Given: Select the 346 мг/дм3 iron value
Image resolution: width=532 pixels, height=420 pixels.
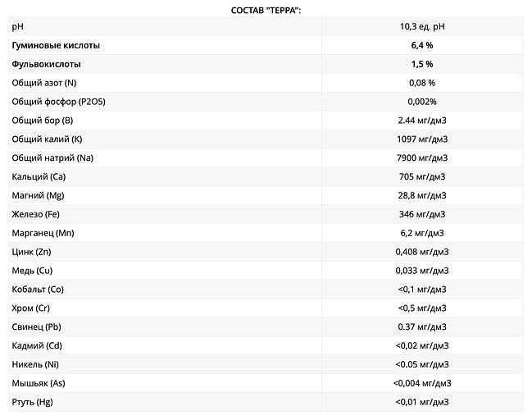Looking at the screenshot, I should [x=422, y=214].
